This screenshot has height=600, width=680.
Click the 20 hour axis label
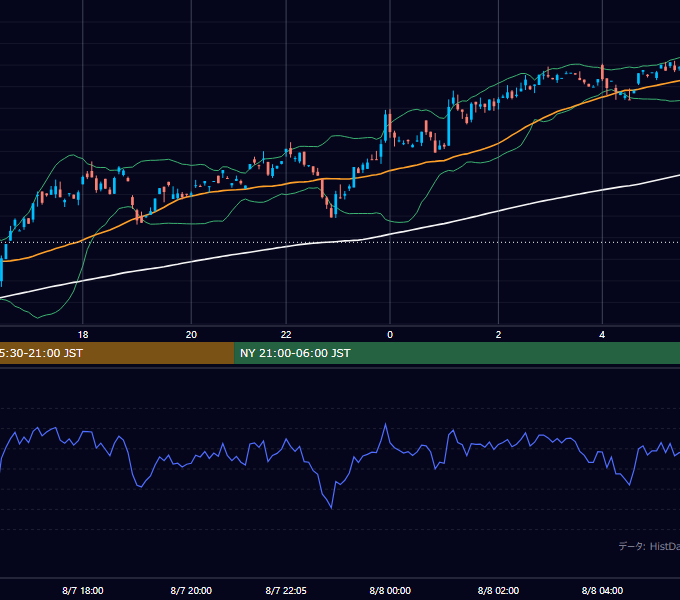click(191, 335)
